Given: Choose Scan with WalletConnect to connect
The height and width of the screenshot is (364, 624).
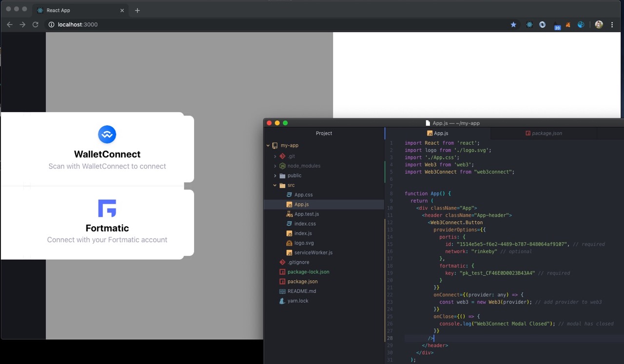Looking at the screenshot, I should click(107, 166).
